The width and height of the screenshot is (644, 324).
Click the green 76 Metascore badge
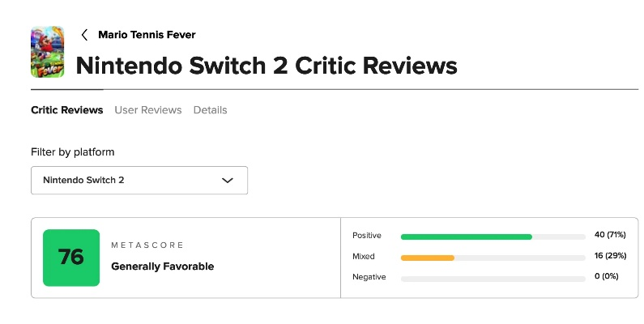[x=71, y=258]
